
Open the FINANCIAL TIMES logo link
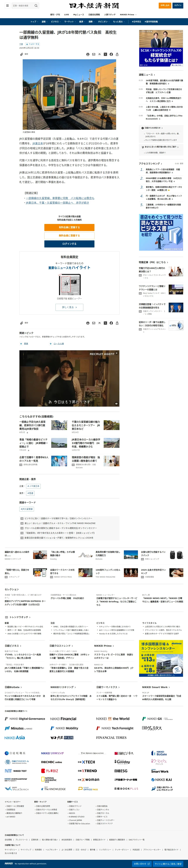(111, 738)
